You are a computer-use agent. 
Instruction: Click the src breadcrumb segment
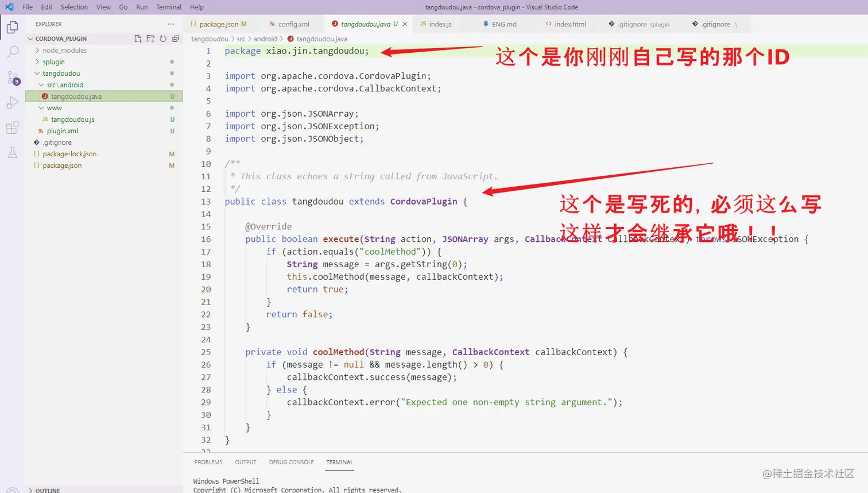[241, 39]
